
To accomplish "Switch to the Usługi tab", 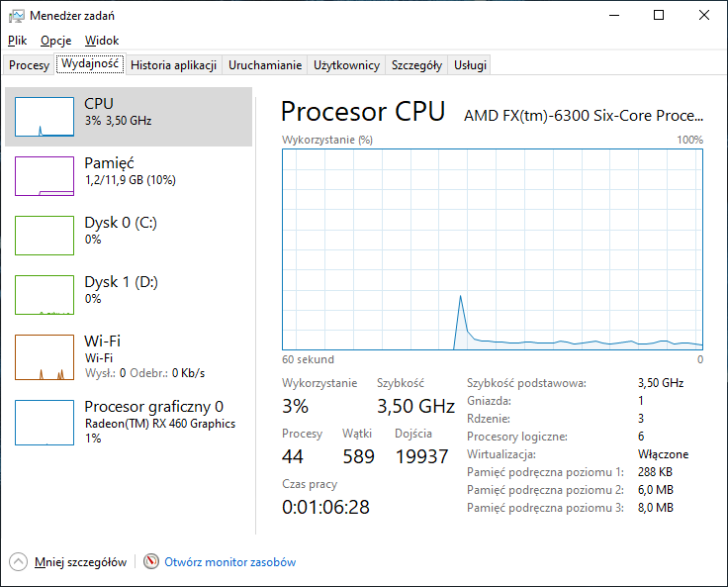I will pyautogui.click(x=470, y=65).
